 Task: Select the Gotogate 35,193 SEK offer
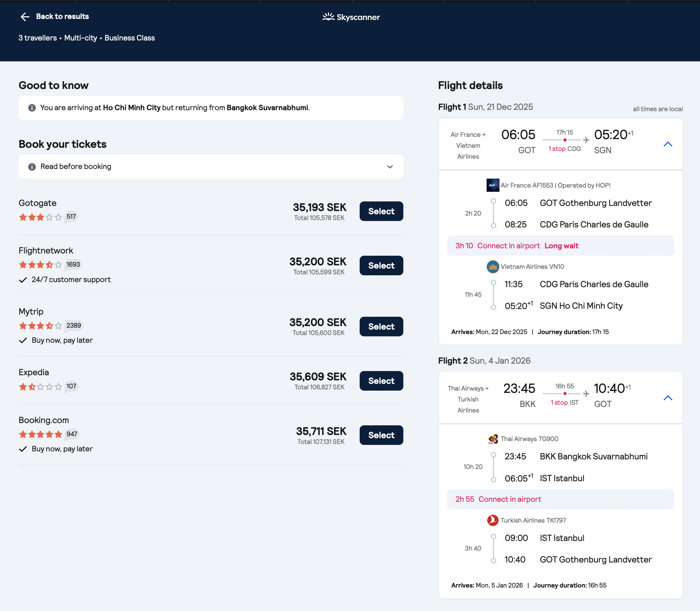point(381,211)
